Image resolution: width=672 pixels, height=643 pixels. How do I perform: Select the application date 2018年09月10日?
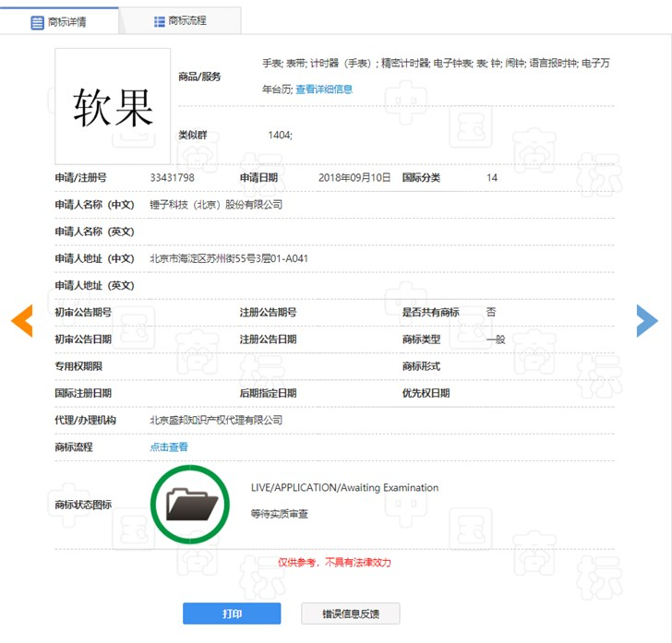(x=354, y=178)
